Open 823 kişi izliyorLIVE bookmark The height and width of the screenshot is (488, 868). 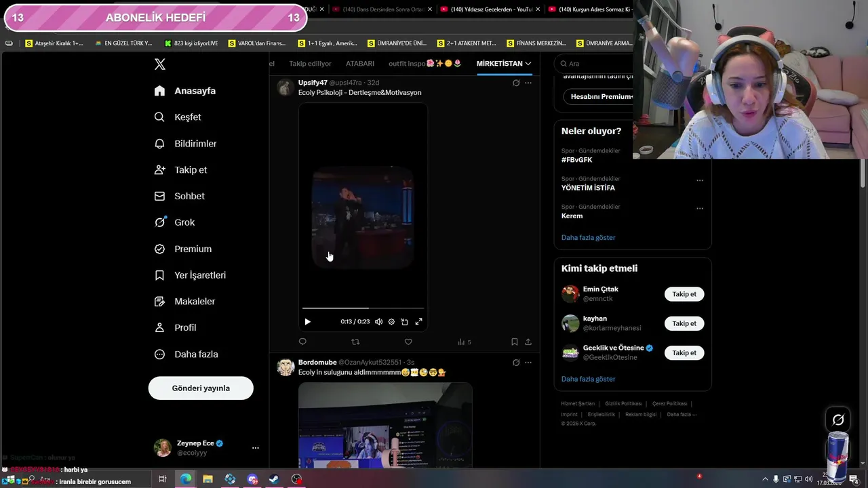click(192, 43)
